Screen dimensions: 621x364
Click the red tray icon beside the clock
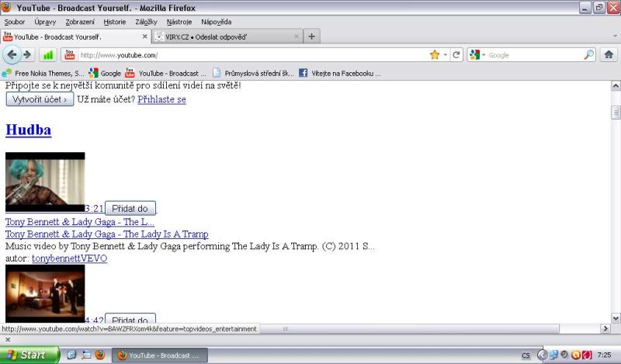click(x=587, y=355)
